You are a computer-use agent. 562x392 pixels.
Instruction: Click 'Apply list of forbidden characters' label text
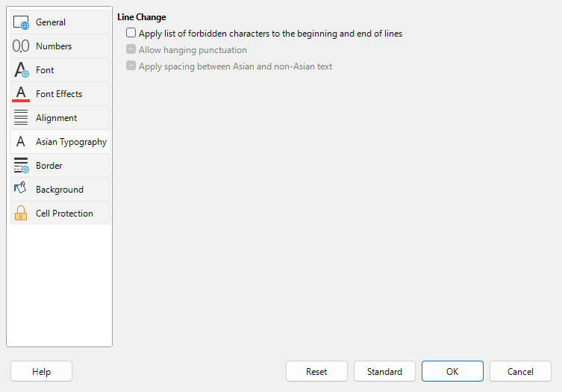pyautogui.click(x=271, y=34)
